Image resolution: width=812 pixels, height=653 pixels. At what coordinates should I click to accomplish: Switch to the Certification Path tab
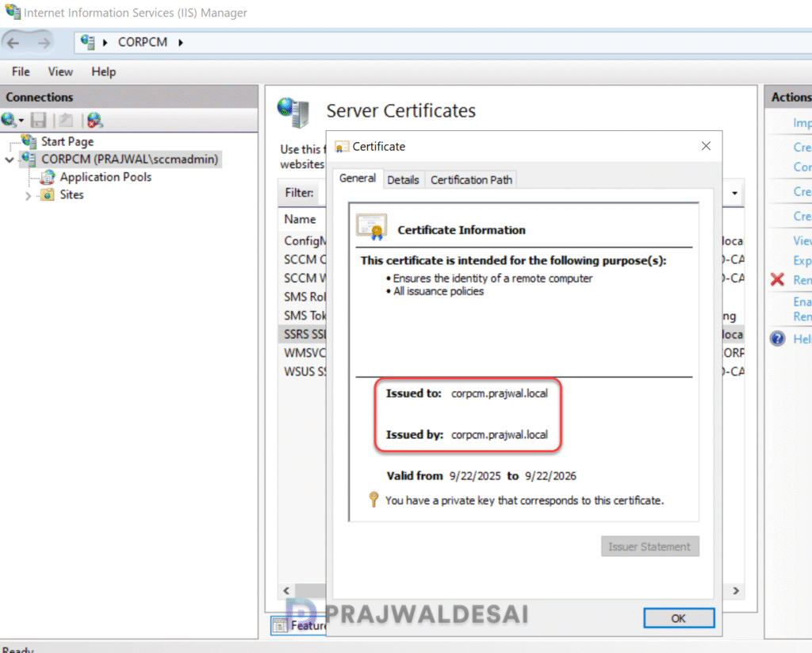pos(471,180)
